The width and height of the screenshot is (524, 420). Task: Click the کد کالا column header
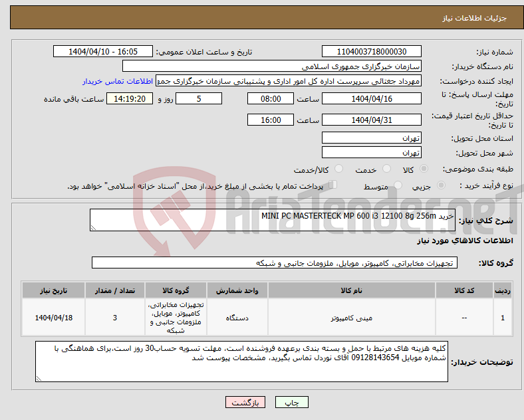(464, 290)
